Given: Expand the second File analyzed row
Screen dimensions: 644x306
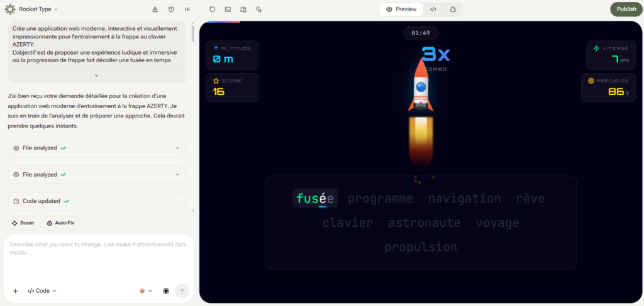Looking at the screenshot, I should pos(96,174).
